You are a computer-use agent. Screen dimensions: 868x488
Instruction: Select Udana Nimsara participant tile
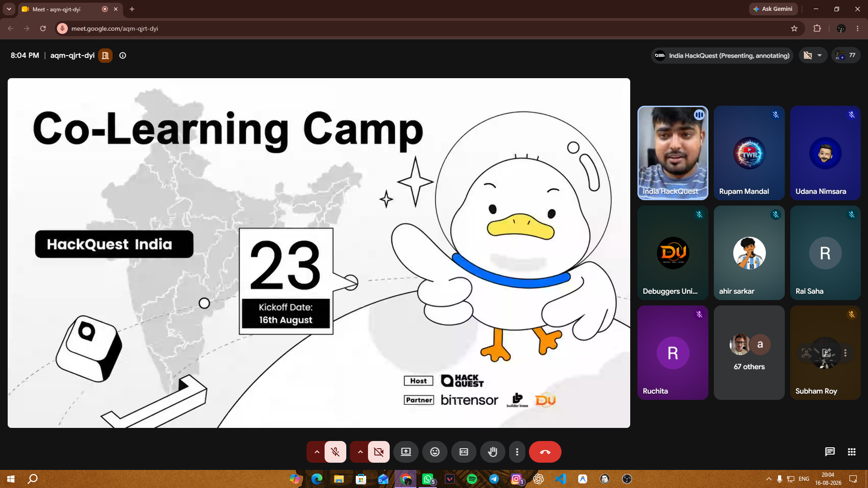click(826, 153)
